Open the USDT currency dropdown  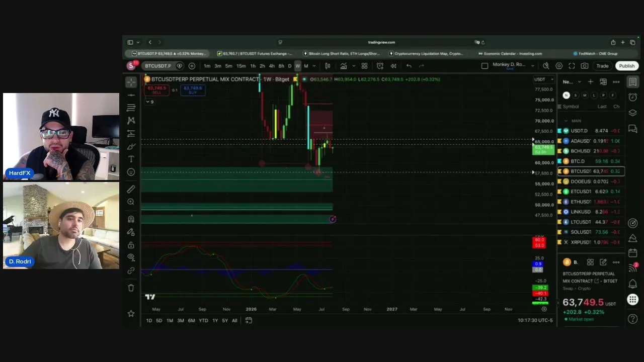click(544, 79)
